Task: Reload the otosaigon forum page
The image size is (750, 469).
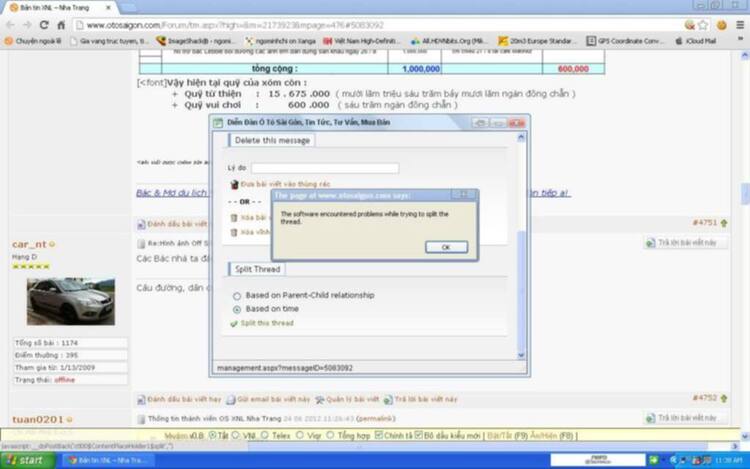Action: 44,25
